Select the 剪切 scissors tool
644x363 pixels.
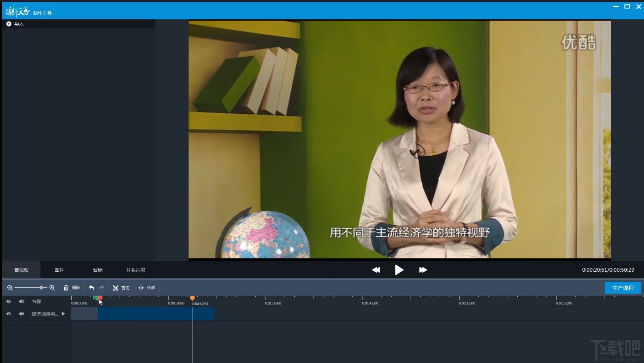pos(116,288)
